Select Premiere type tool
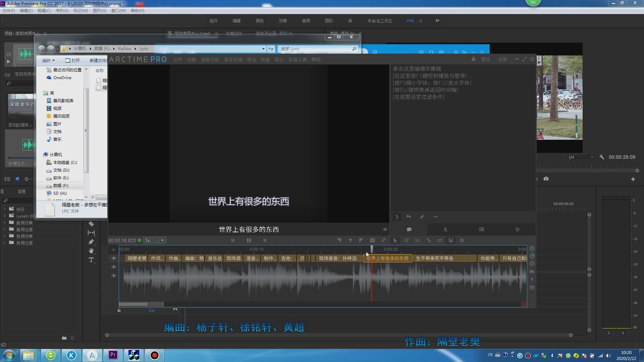The width and height of the screenshot is (644, 362). click(x=91, y=260)
